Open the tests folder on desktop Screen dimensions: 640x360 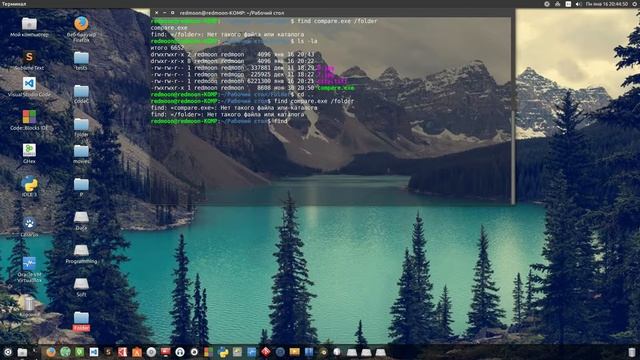tap(81, 58)
